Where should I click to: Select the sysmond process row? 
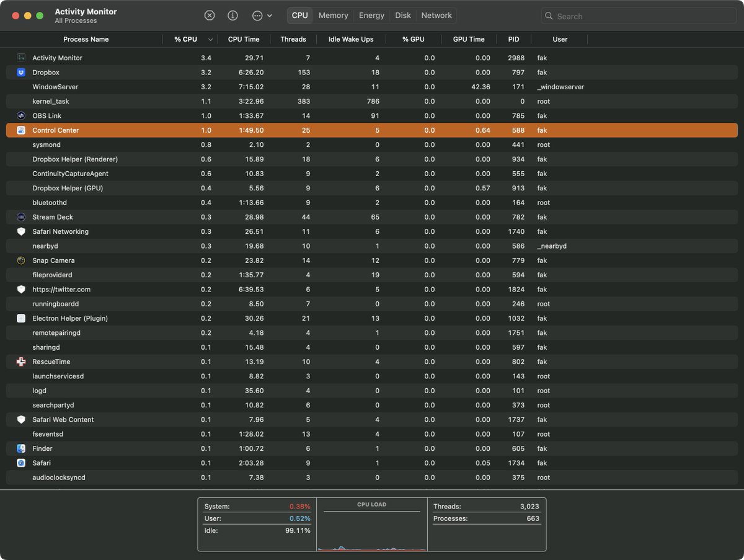point(372,144)
